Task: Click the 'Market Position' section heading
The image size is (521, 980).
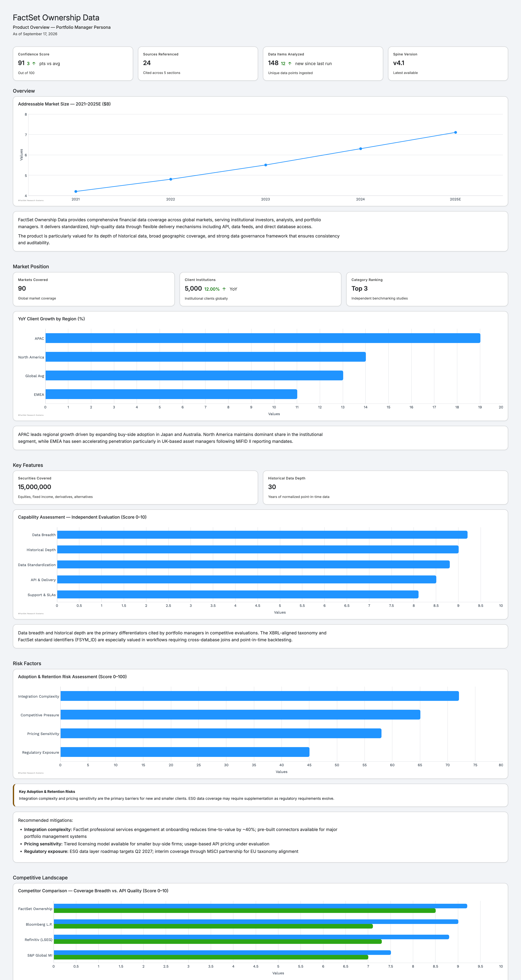Action: [31, 267]
